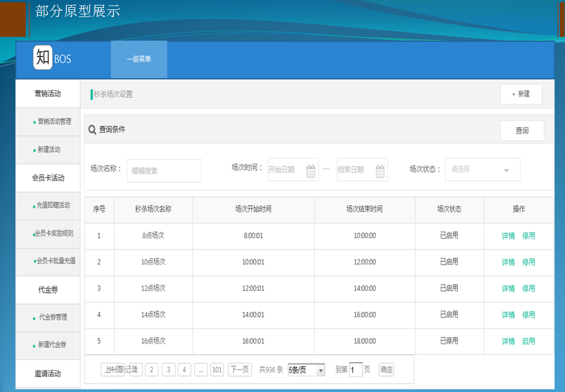Open calendar icon in 结束日期 field
The width and height of the screenshot is (565, 392).
(x=380, y=170)
